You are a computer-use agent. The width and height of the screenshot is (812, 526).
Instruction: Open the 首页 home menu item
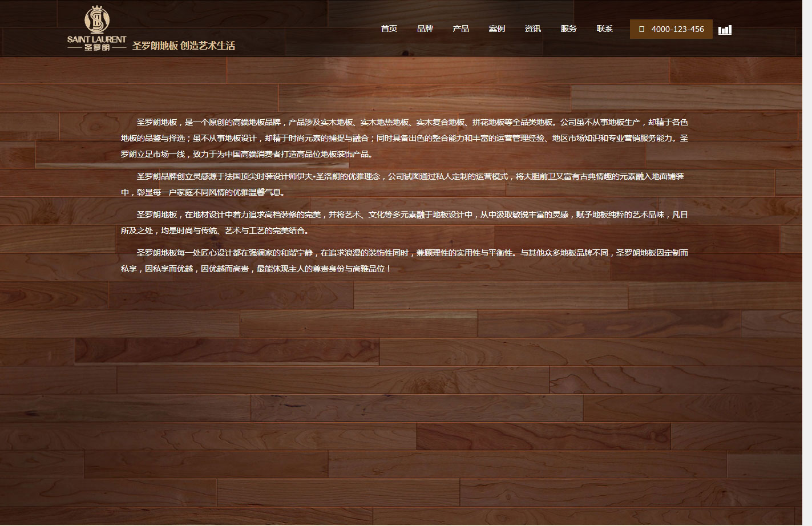[x=389, y=29]
